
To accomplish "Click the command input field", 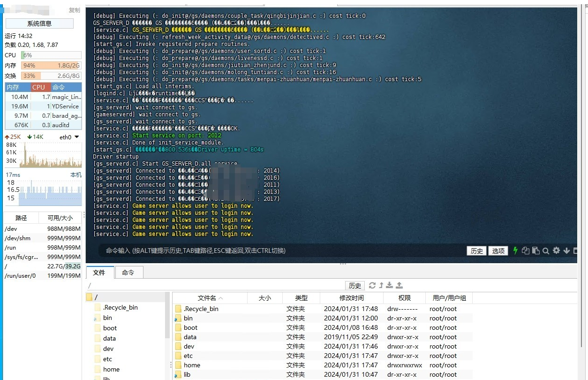I will tap(281, 251).
